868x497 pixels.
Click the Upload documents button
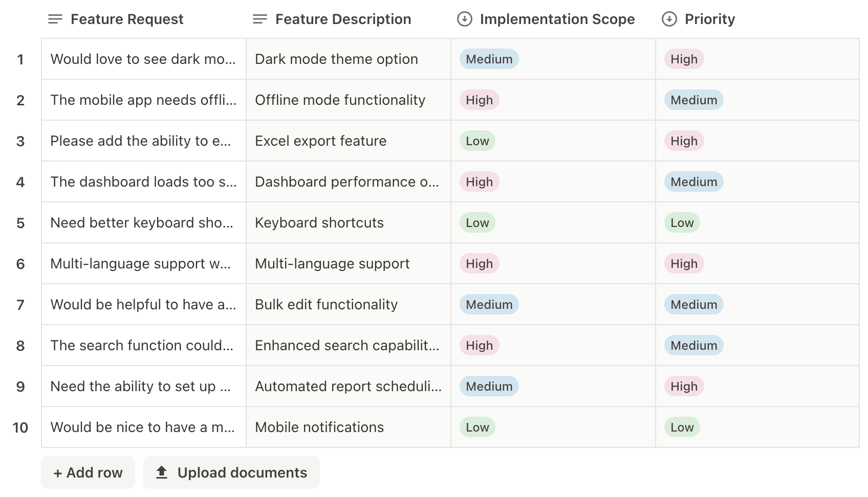tap(231, 472)
